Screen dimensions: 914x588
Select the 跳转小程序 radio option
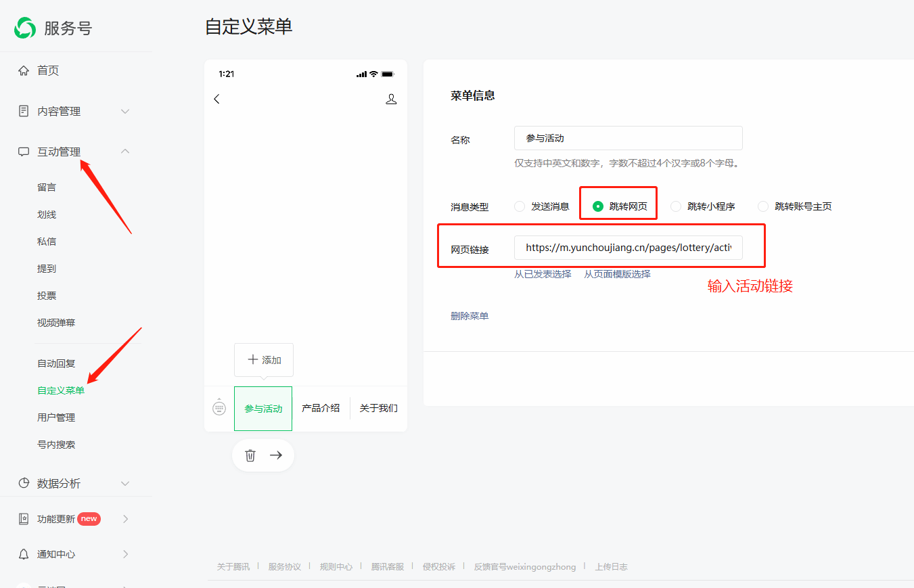676,206
